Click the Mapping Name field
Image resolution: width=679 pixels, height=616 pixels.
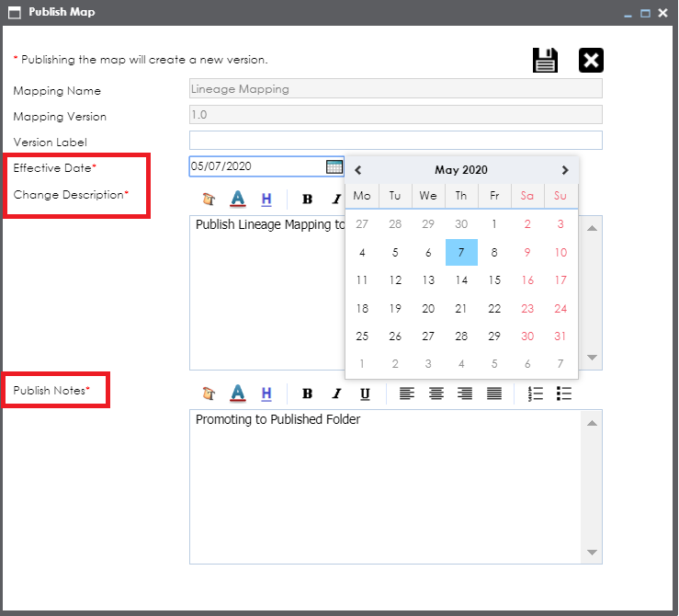(x=396, y=89)
